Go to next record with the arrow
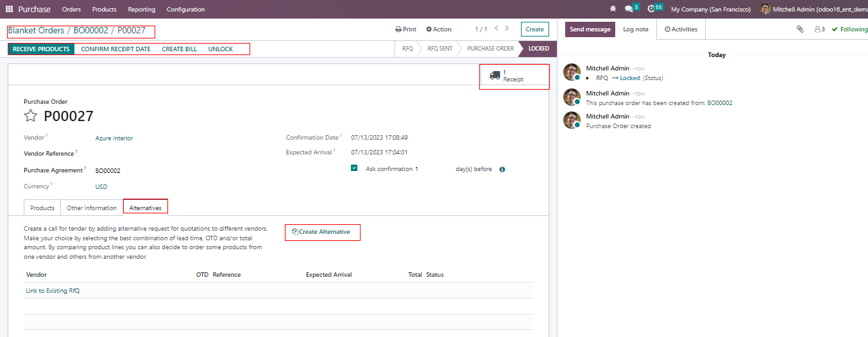 (x=507, y=29)
